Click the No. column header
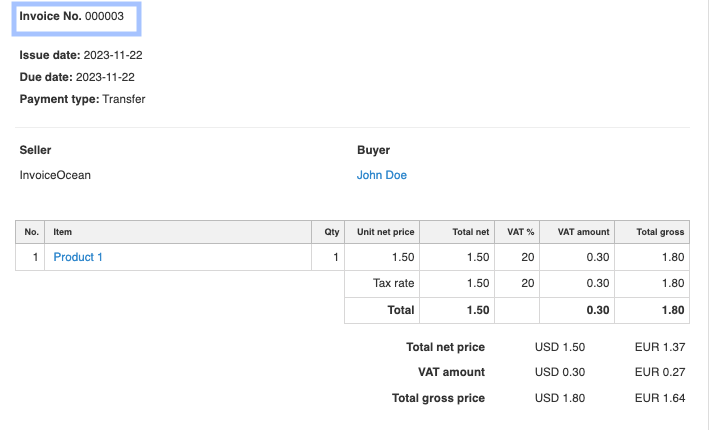 [x=31, y=232]
